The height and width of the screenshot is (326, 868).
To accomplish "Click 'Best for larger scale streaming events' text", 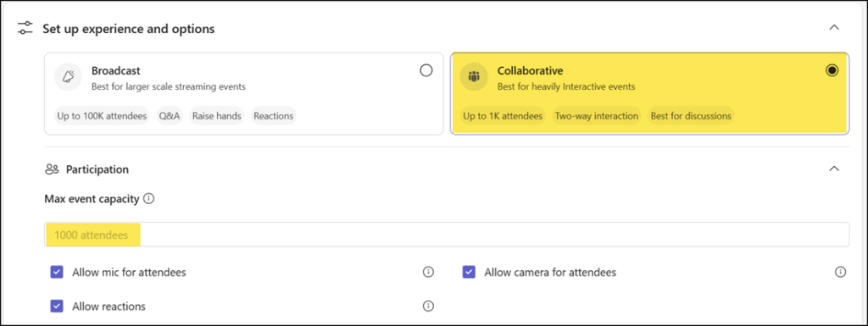I will [x=169, y=86].
